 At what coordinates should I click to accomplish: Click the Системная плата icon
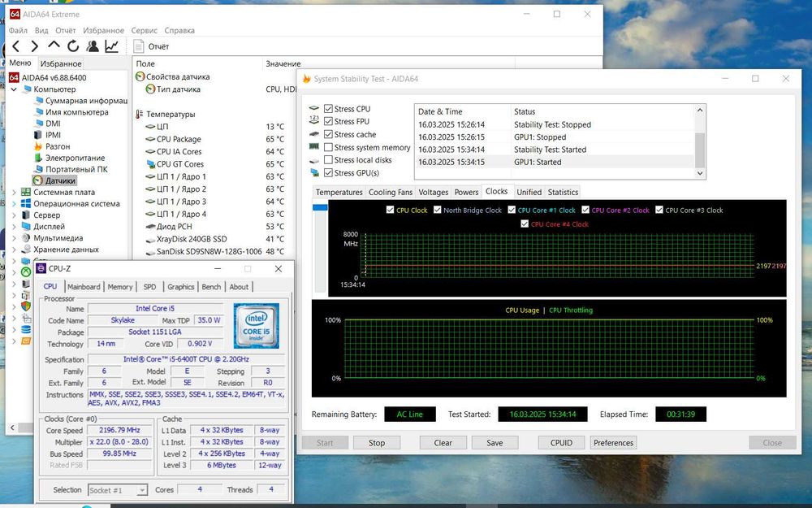click(x=26, y=192)
